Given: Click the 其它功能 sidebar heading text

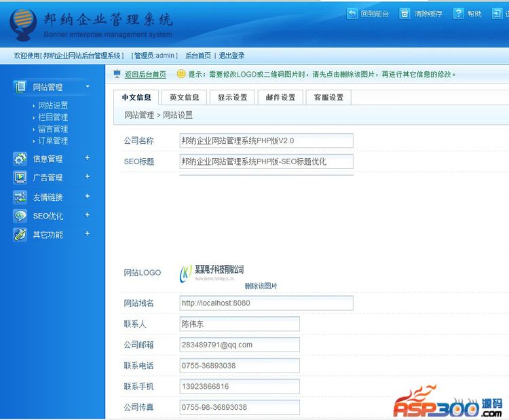Looking at the screenshot, I should tap(48, 235).
